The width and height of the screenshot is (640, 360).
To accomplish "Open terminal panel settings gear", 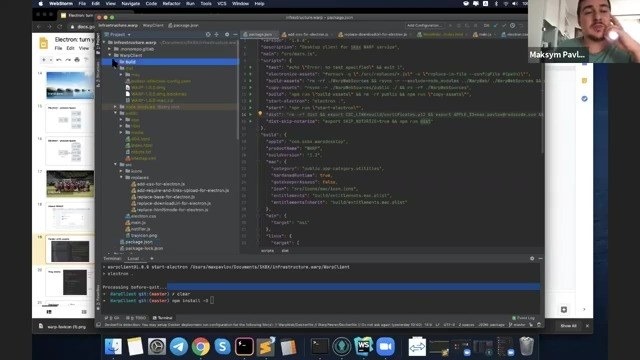I will pyautogui.click(x=532, y=258).
